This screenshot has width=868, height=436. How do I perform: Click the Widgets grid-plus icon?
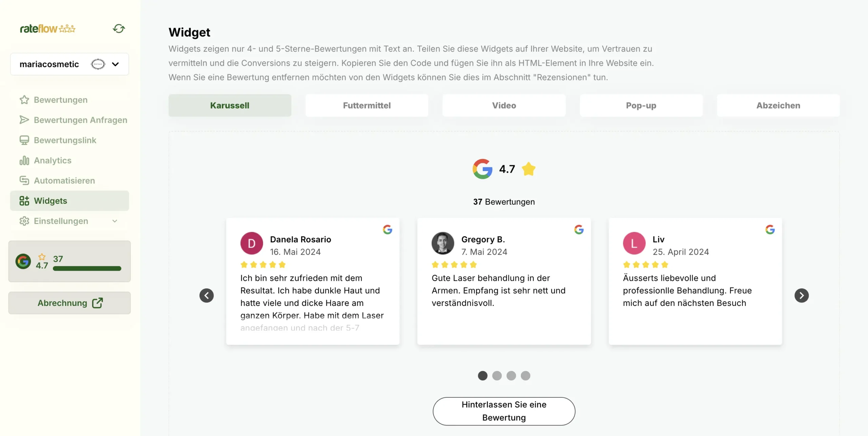click(x=24, y=201)
